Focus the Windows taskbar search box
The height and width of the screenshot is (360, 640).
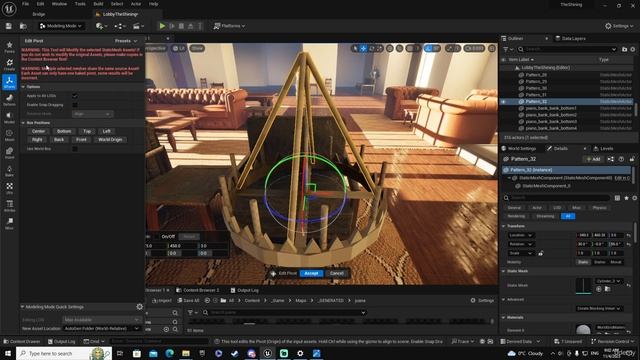click(64, 353)
